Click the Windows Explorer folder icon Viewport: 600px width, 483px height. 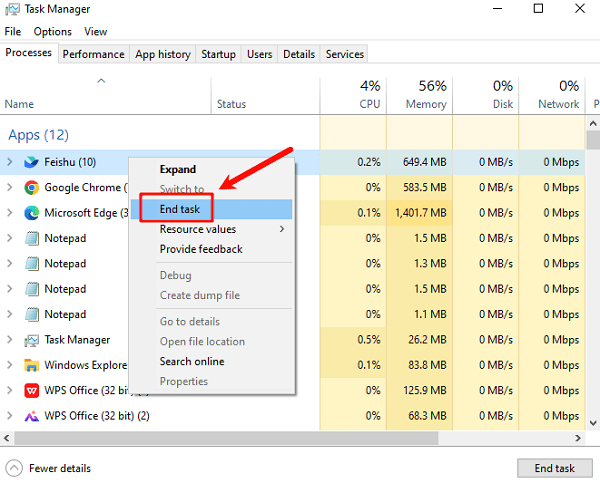click(31, 365)
